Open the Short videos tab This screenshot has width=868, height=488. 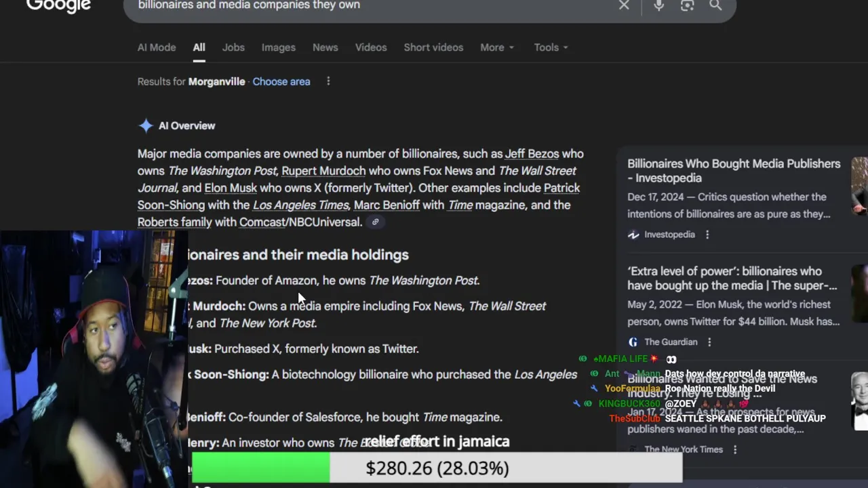click(x=434, y=47)
